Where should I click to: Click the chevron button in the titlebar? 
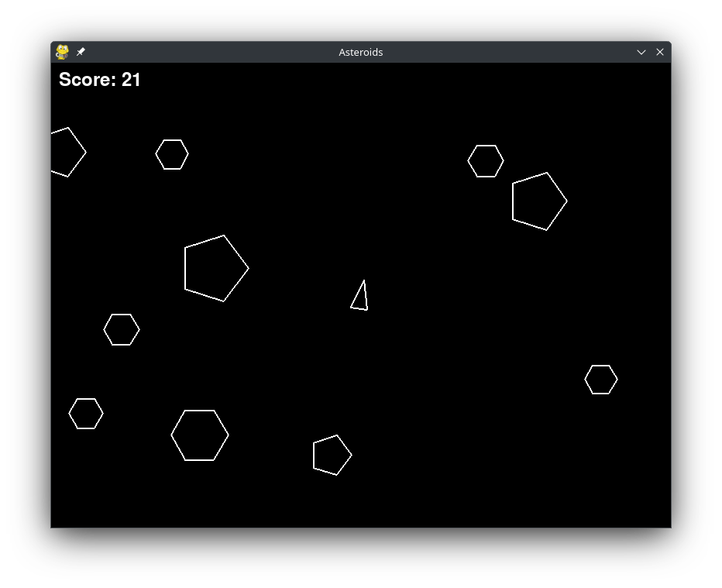[x=641, y=52]
